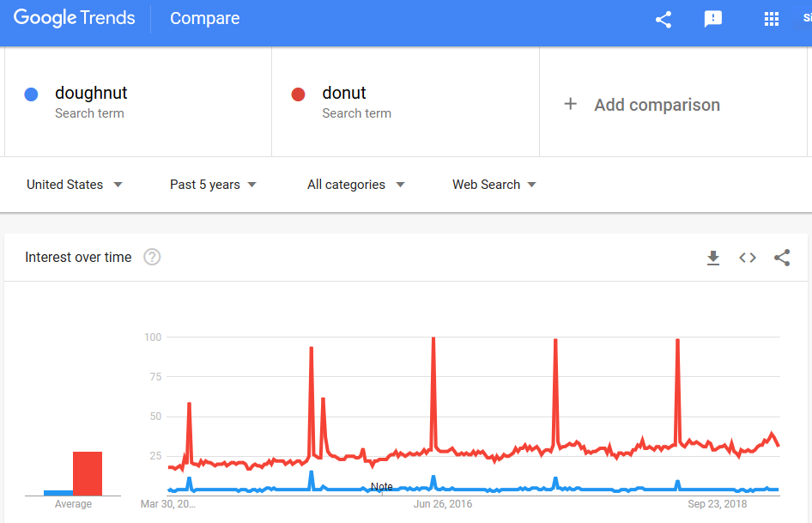The image size is (812, 523).
Task: Open help for Interest over time
Action: click(152, 257)
